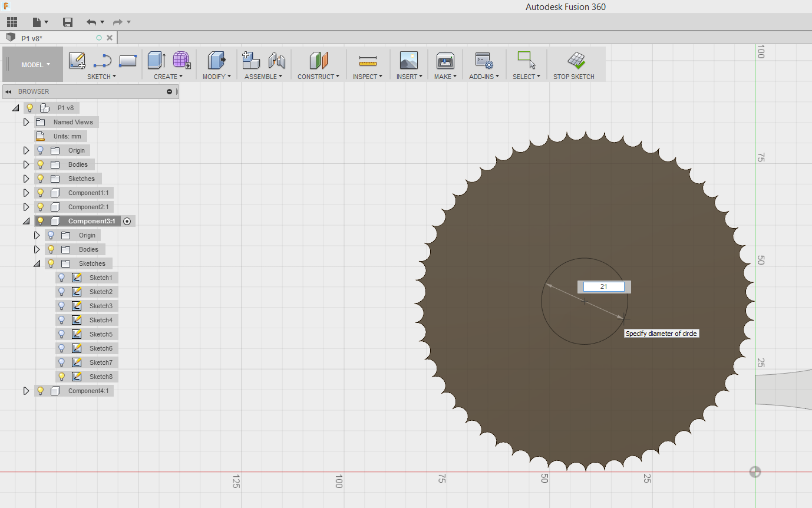Select the Insert image icon
The height and width of the screenshot is (508, 812).
408,60
